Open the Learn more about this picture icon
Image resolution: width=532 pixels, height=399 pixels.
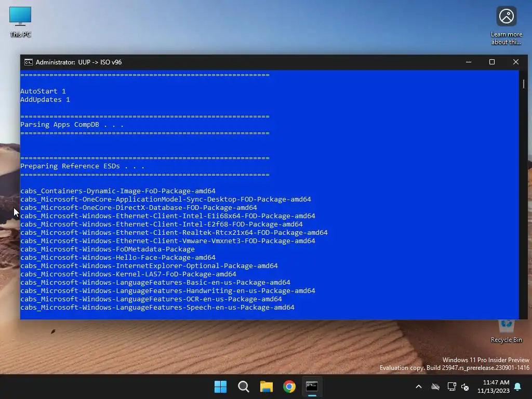506,25
